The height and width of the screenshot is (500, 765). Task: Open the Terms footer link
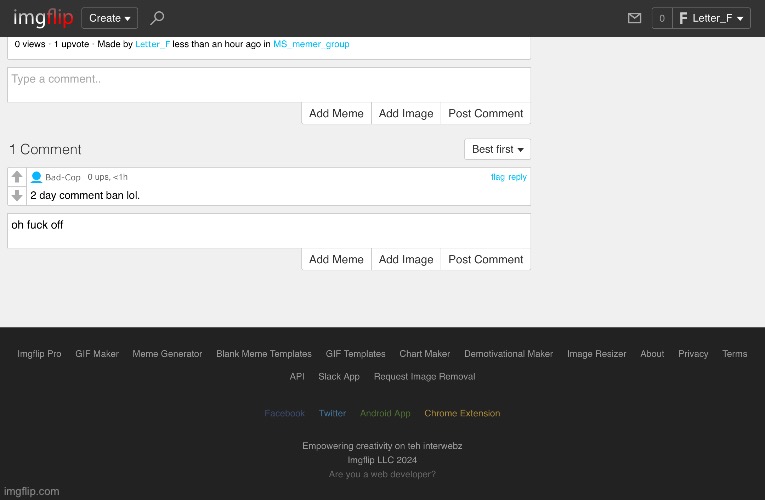(734, 354)
